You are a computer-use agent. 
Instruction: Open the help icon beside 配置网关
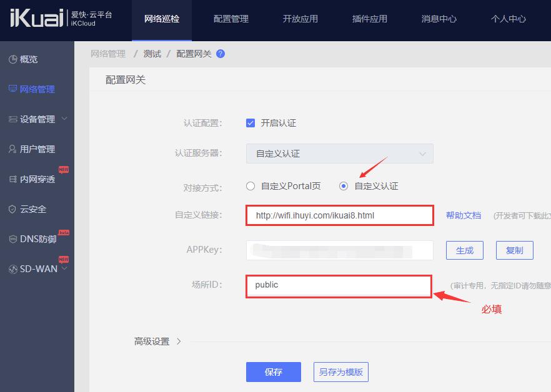click(x=220, y=54)
